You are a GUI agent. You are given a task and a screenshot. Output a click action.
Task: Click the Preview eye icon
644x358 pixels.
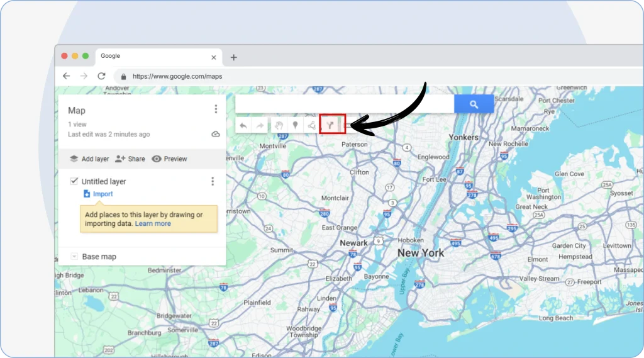click(157, 159)
